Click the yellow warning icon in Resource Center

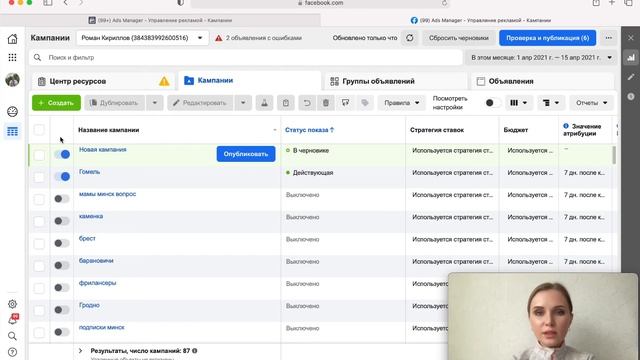[x=164, y=81]
